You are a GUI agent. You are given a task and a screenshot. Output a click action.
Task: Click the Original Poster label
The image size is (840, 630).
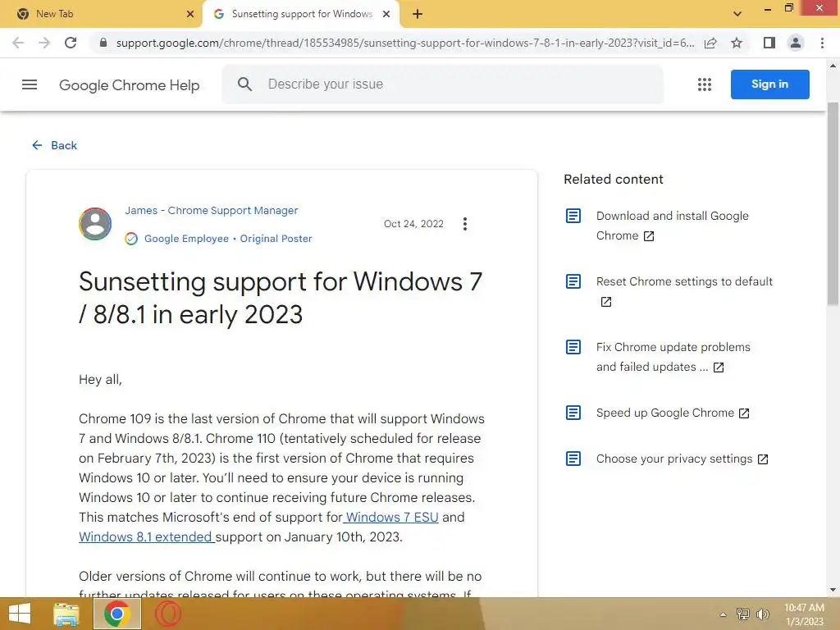[x=276, y=239]
